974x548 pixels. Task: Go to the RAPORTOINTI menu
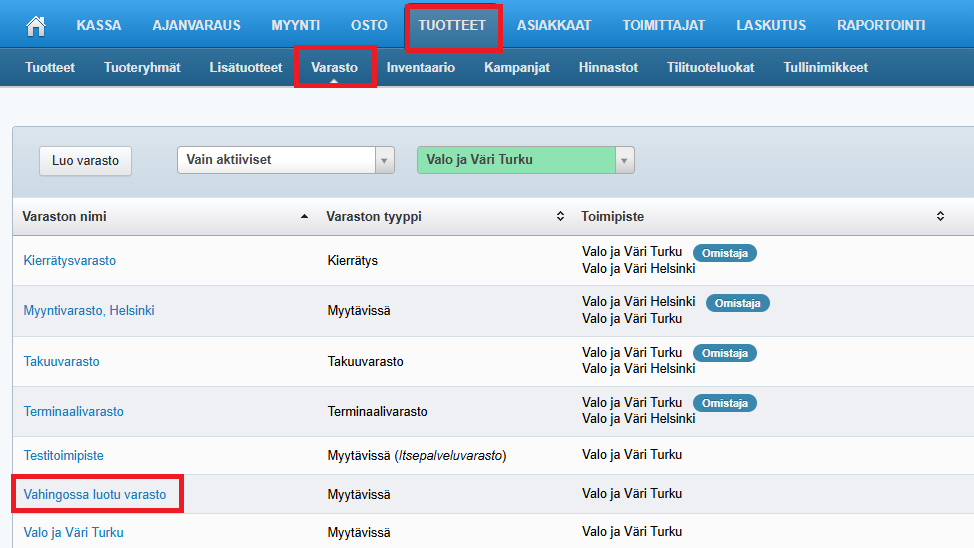[881, 26]
